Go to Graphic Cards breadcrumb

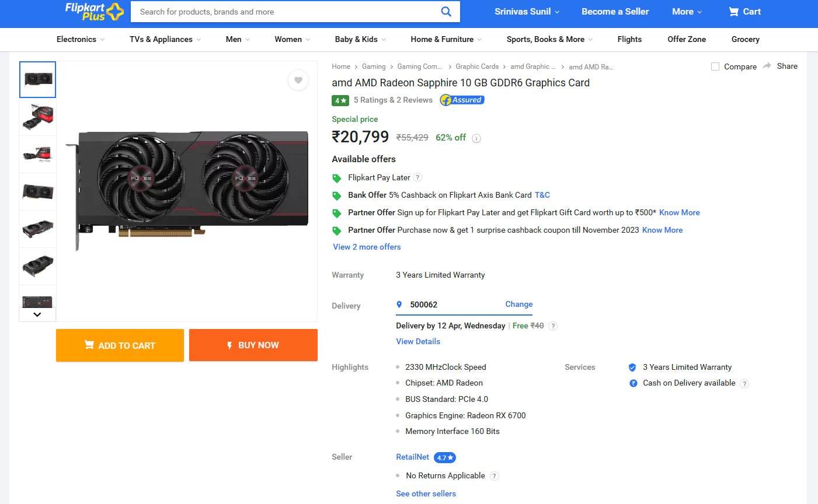477,66
